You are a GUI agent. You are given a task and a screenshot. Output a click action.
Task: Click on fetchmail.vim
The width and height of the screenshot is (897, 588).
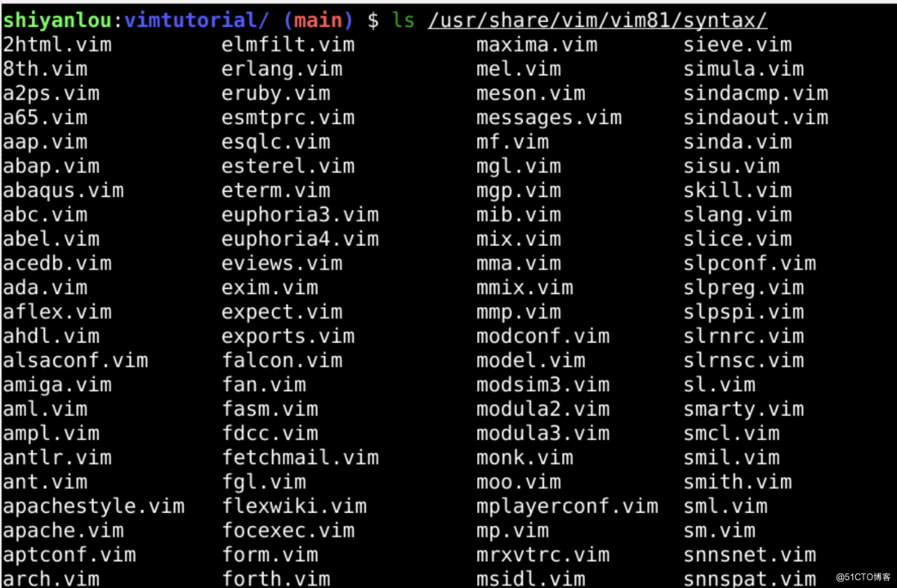(x=301, y=457)
